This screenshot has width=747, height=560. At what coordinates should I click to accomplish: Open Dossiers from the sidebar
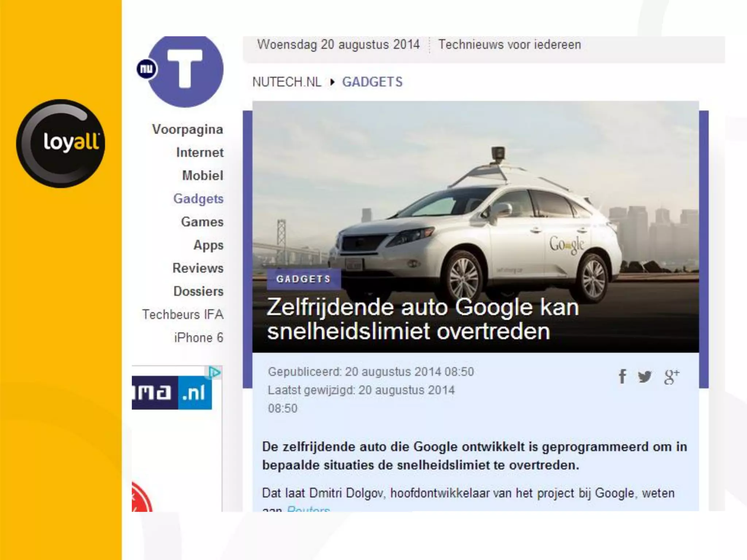tap(198, 291)
